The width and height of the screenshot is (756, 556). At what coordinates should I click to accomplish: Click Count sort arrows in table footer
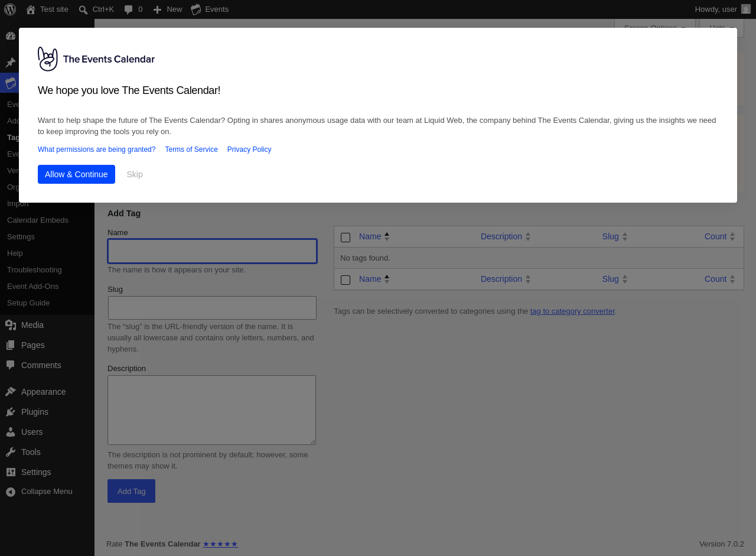coord(732,279)
